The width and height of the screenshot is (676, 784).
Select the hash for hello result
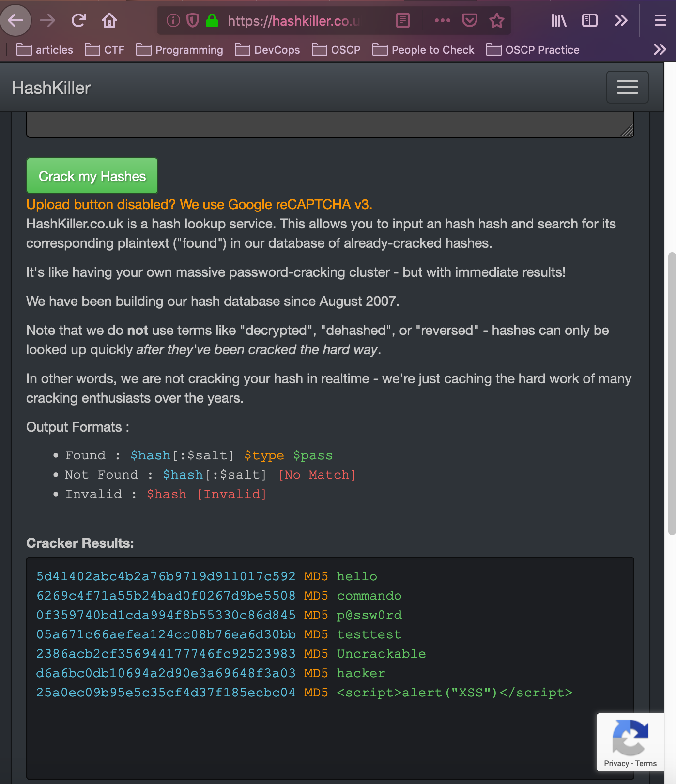pyautogui.click(x=166, y=576)
